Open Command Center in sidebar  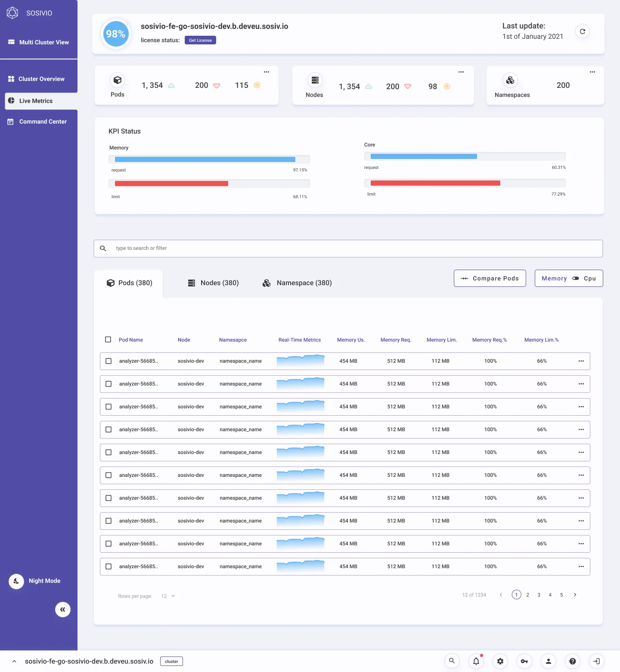37,122
